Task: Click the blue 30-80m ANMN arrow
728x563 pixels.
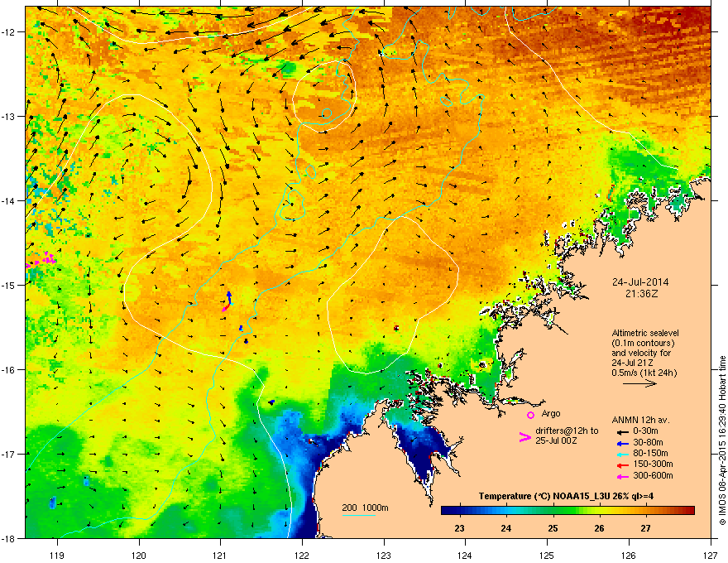Action: pos(622,443)
